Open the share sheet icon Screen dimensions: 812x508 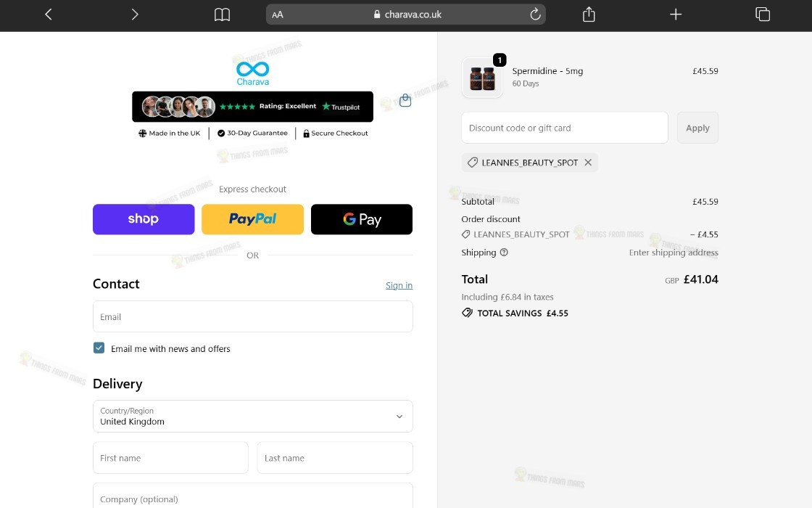coord(589,15)
